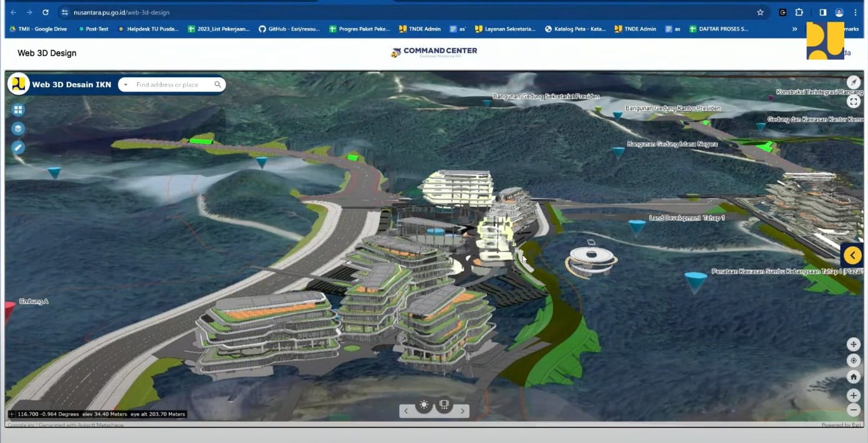Select the measurement ruler tool
The width and height of the screenshot is (868, 443).
tap(18, 148)
